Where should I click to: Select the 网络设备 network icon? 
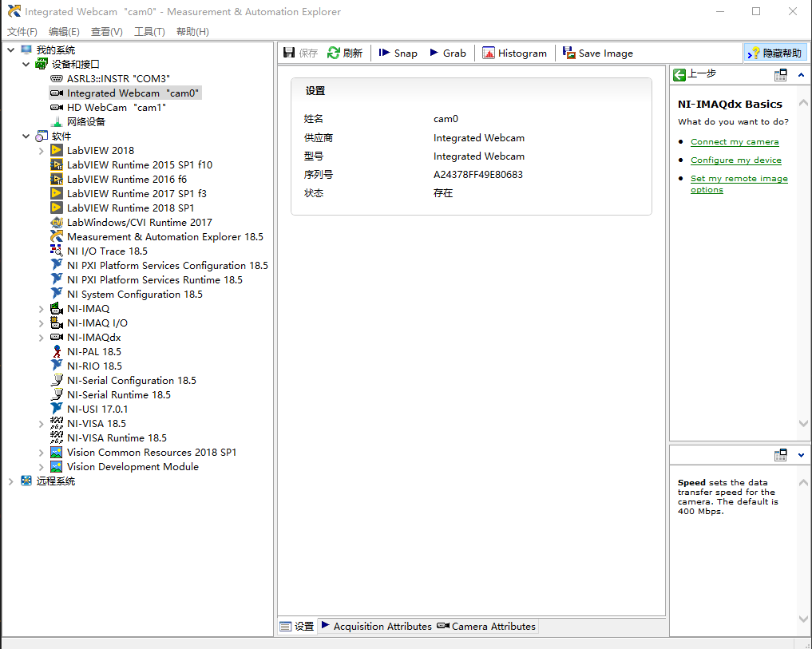[57, 121]
